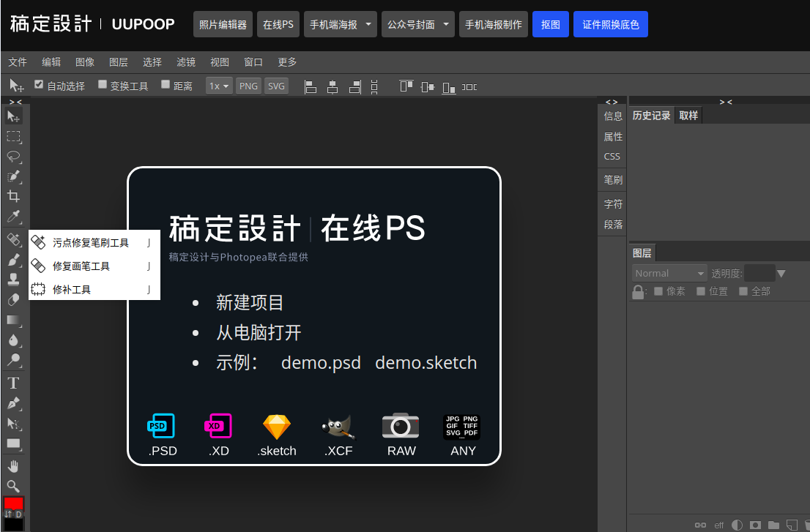The height and width of the screenshot is (532, 810).
Task: Click the adjustment layer half-circle icon
Action: (x=737, y=525)
